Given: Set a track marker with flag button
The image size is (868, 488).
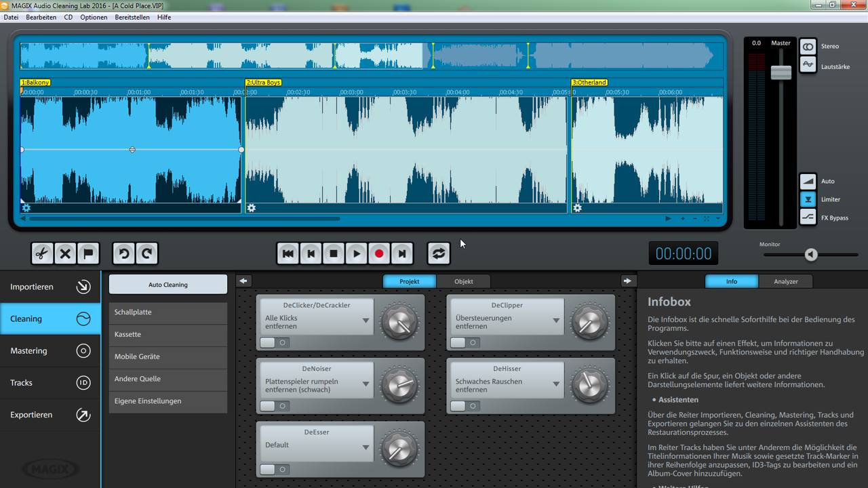Looking at the screenshot, I should point(88,253).
